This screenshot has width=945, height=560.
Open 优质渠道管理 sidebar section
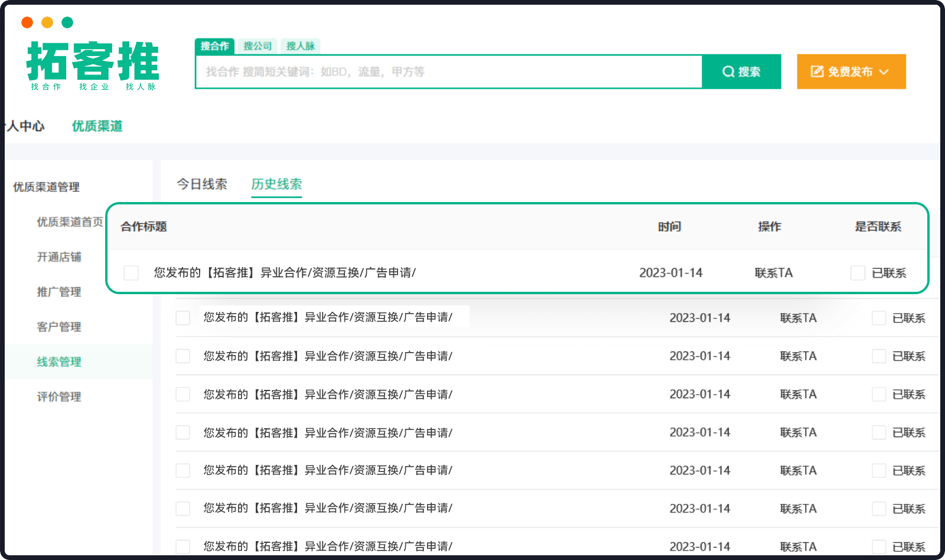coord(46,187)
